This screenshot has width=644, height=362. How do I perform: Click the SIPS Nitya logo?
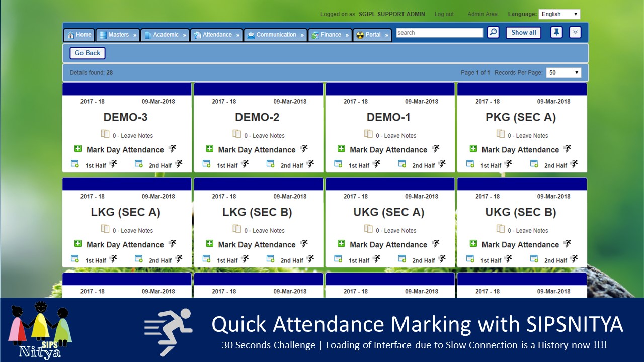(40, 330)
